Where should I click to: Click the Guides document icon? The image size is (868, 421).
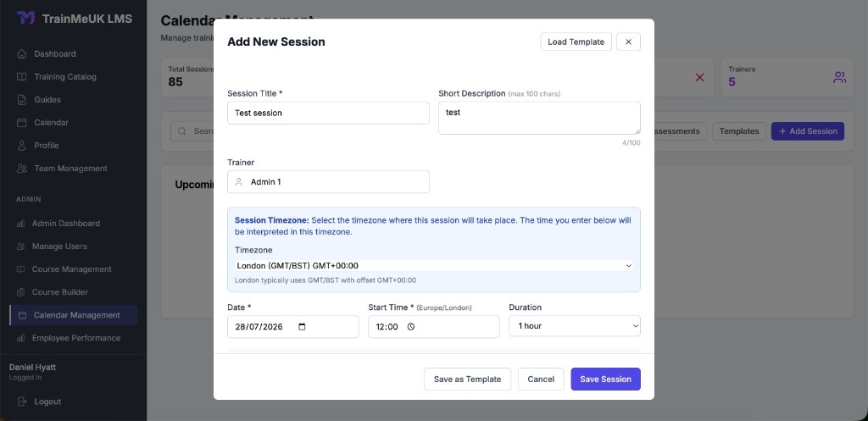pyautogui.click(x=21, y=100)
